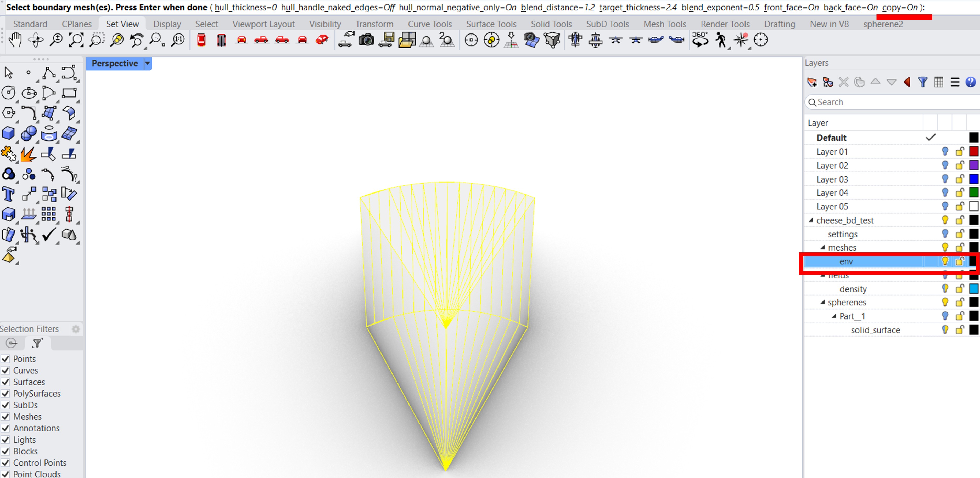Viewport: 980px width, 478px height.
Task: Open the Display toolbar tab
Action: (167, 24)
